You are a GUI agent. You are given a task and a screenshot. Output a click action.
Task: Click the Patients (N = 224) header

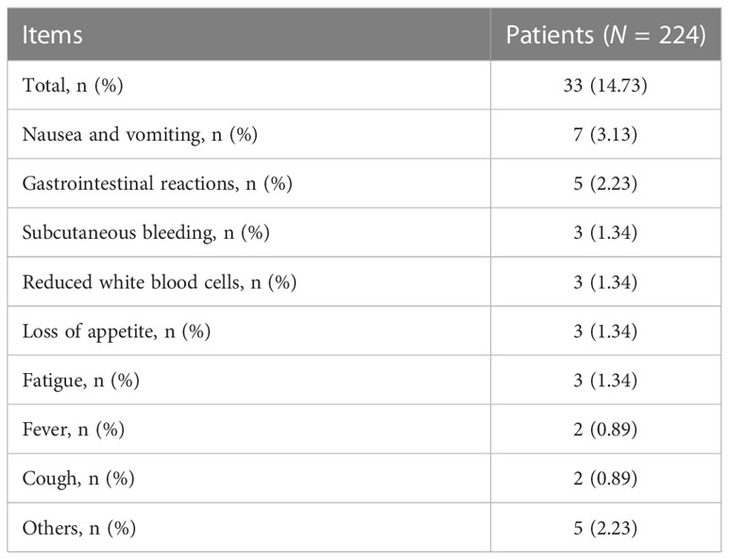(x=606, y=35)
